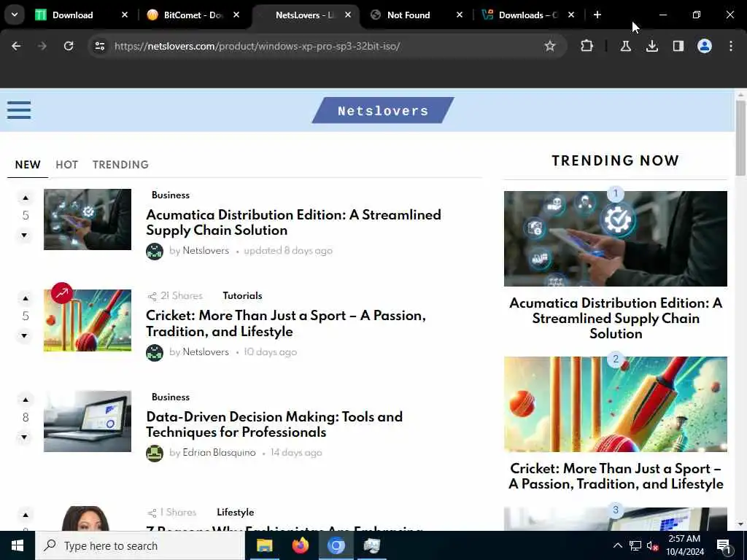Open the network tray icon
This screenshot has width=747, height=560.
(x=635, y=545)
